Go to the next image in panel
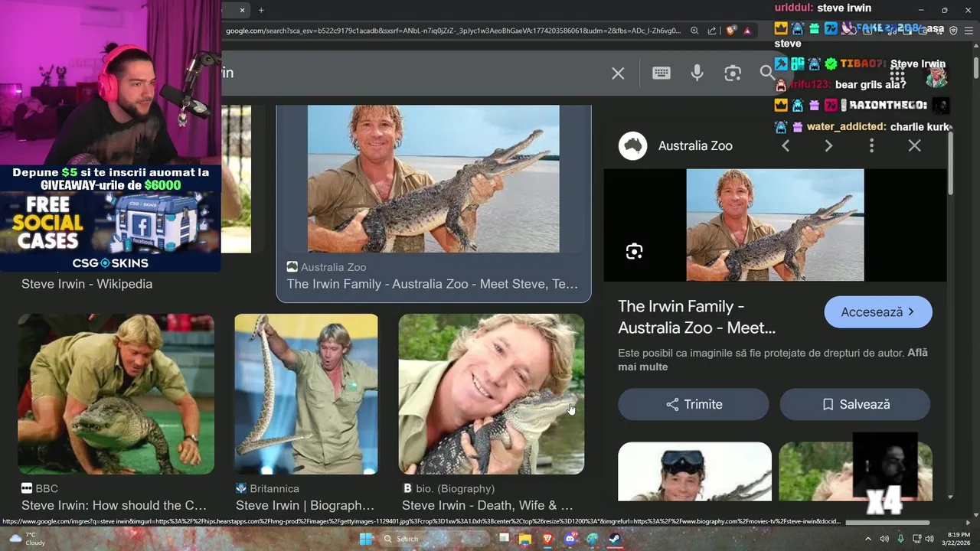 (x=828, y=145)
